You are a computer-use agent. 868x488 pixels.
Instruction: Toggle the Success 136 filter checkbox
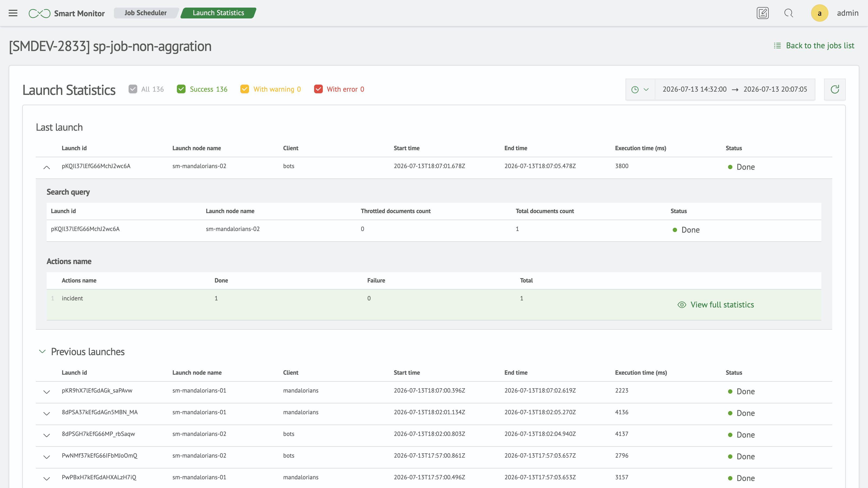pyautogui.click(x=181, y=89)
